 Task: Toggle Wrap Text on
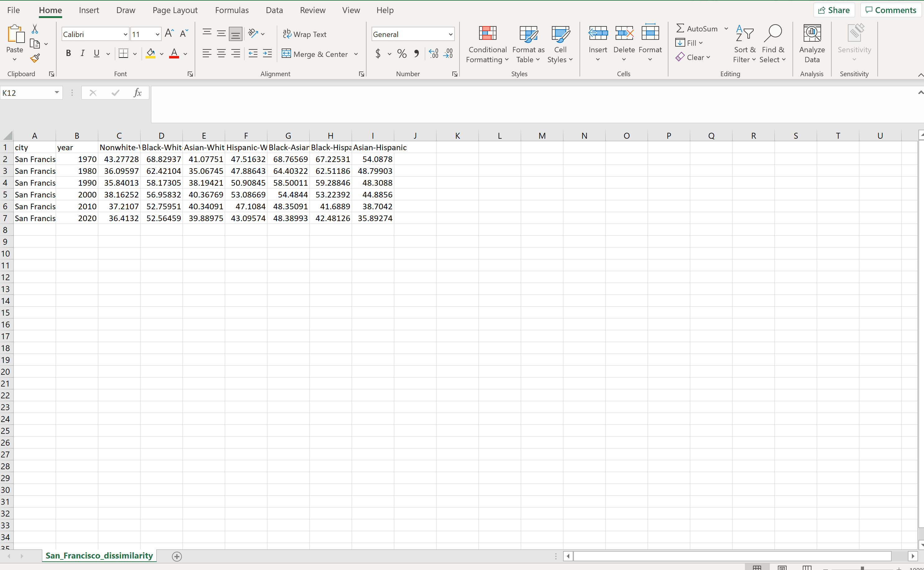coord(304,34)
